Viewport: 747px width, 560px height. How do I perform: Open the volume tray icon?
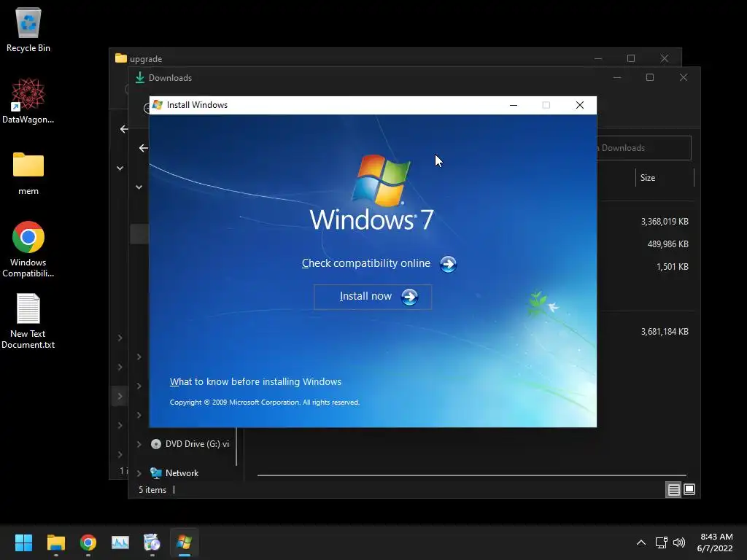click(679, 542)
